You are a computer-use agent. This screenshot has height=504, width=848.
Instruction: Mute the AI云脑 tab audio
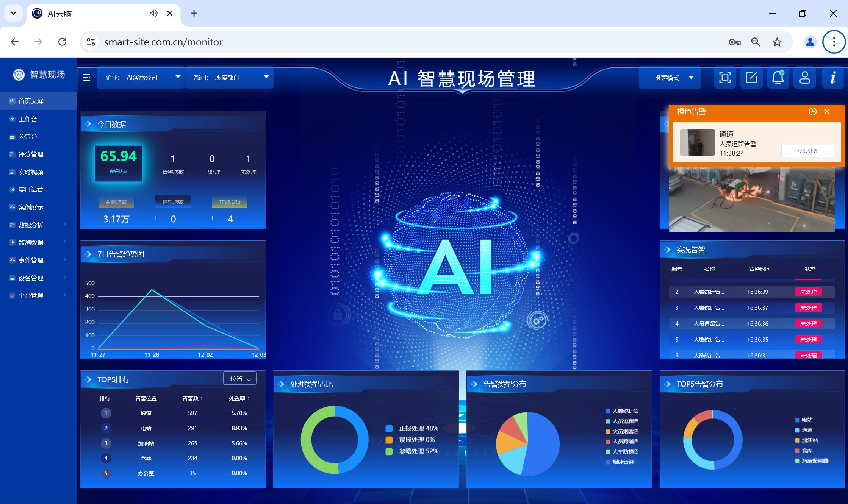click(153, 13)
